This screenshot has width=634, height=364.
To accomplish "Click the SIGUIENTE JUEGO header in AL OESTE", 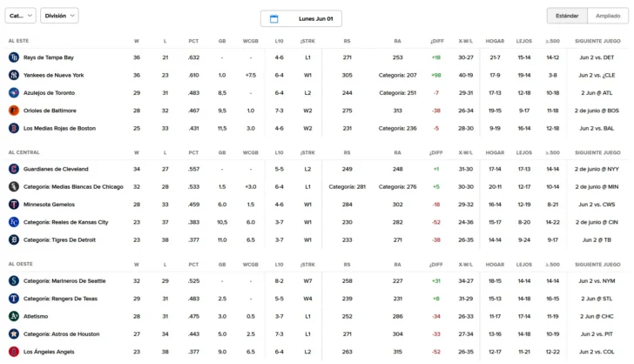I will point(597,265).
